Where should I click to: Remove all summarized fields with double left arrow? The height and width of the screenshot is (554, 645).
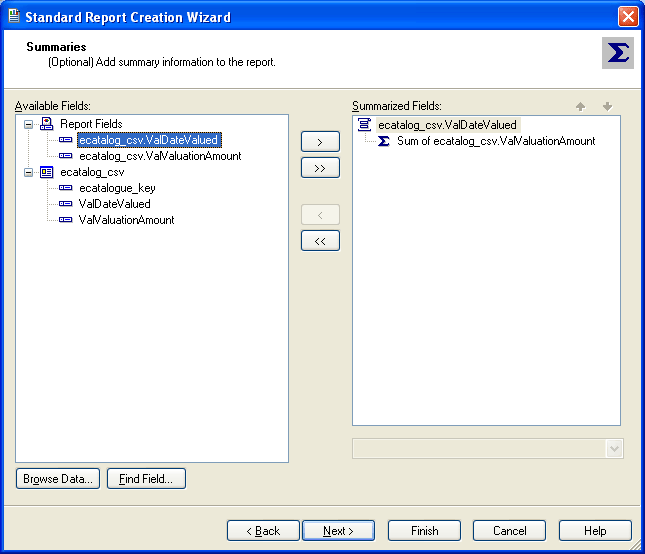pos(320,241)
